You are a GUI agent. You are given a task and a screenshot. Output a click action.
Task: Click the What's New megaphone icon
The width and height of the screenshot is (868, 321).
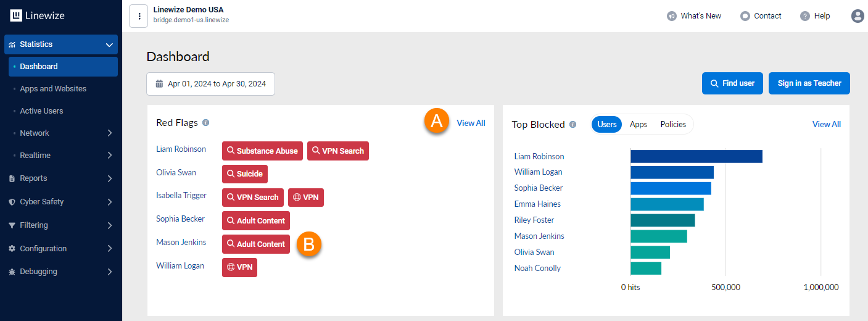pos(672,16)
